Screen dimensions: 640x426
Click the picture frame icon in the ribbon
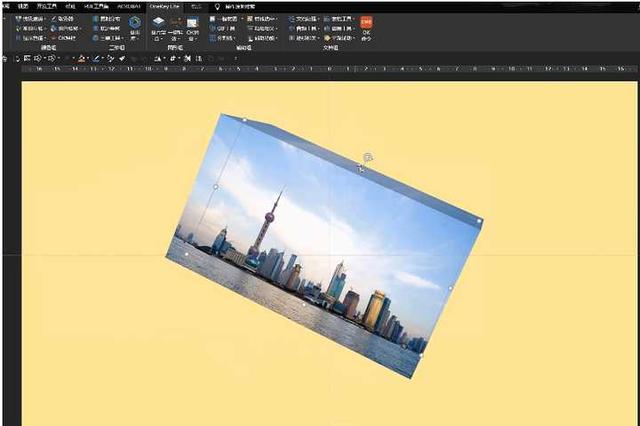pyautogui.click(x=191, y=21)
